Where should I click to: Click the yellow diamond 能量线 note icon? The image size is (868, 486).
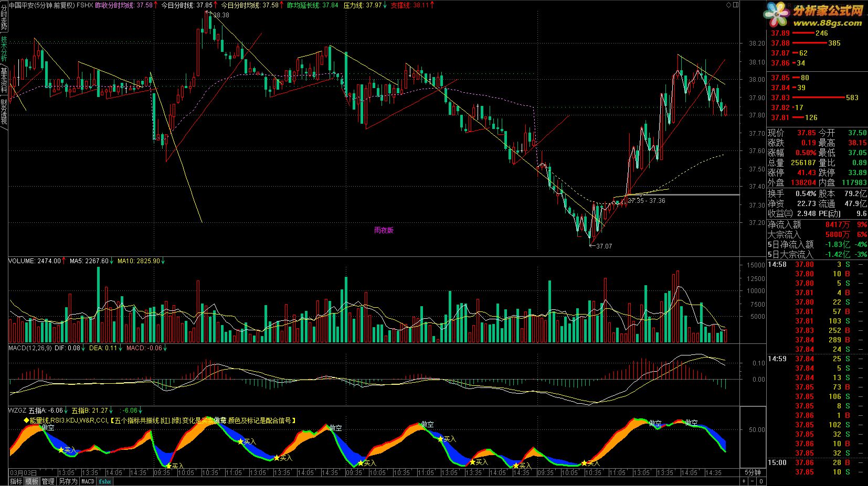coord(26,420)
